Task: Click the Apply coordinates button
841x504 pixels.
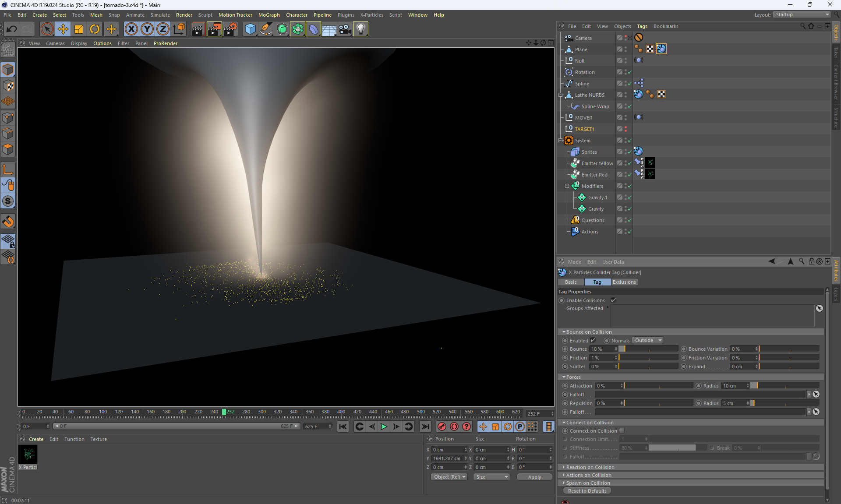Action: (534, 477)
